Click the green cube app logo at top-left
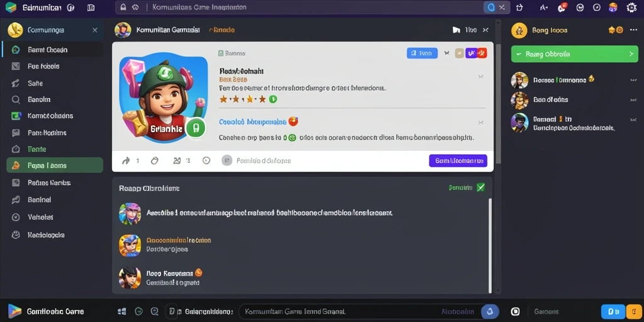644x322 pixels. coord(11,8)
